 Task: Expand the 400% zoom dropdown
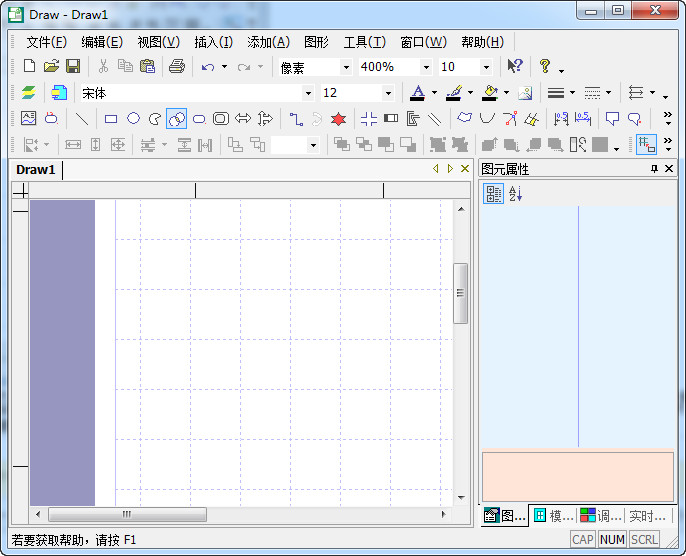click(427, 67)
